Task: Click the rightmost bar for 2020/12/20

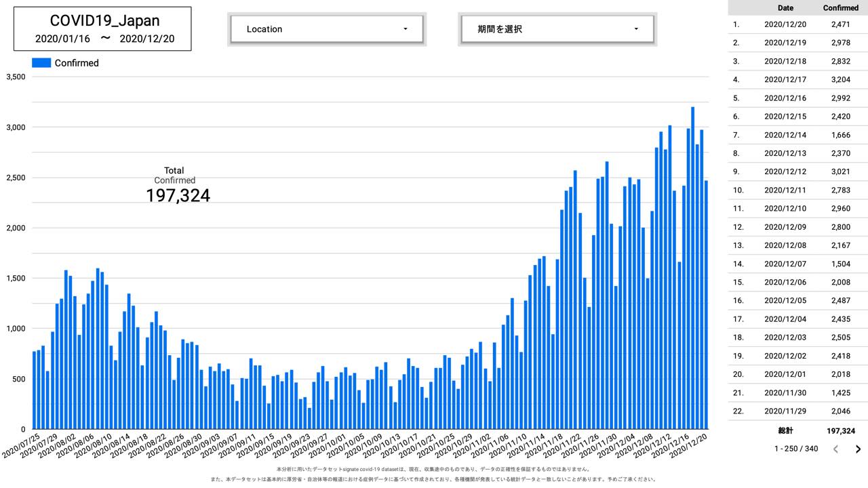Action: 706,305
